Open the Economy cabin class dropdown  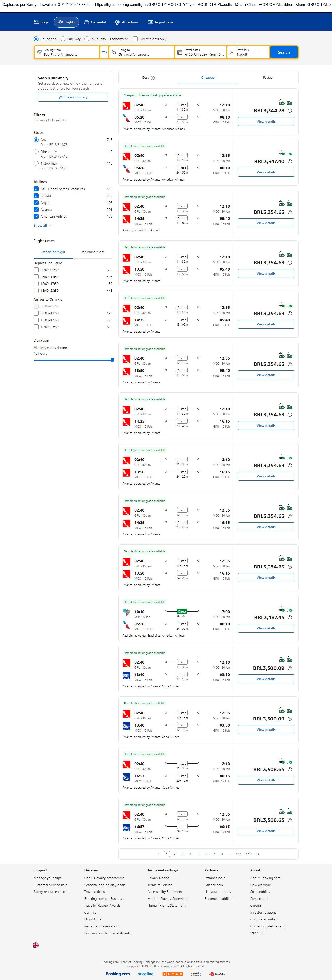point(119,39)
